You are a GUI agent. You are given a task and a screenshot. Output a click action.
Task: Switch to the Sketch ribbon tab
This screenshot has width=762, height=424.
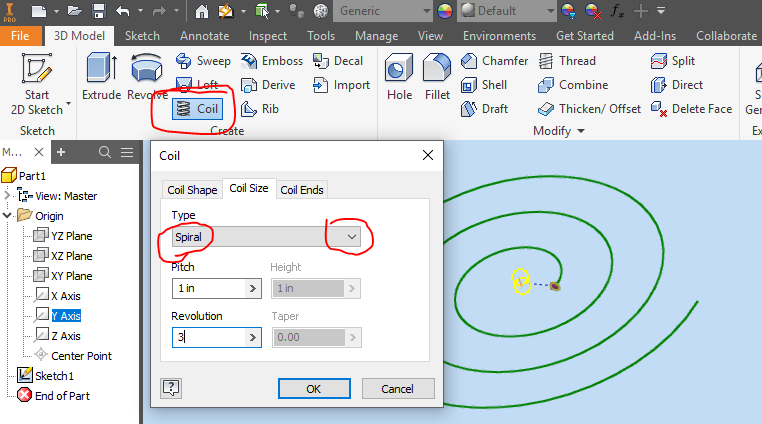[142, 36]
